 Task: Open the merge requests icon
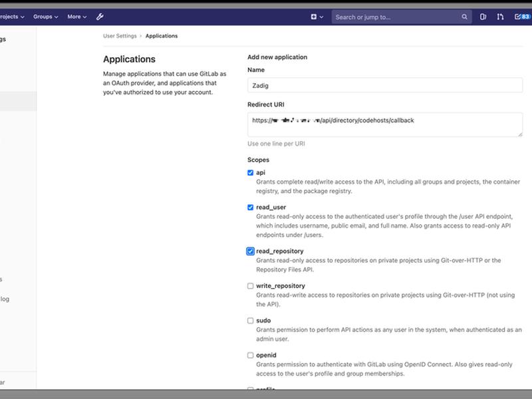click(x=500, y=17)
